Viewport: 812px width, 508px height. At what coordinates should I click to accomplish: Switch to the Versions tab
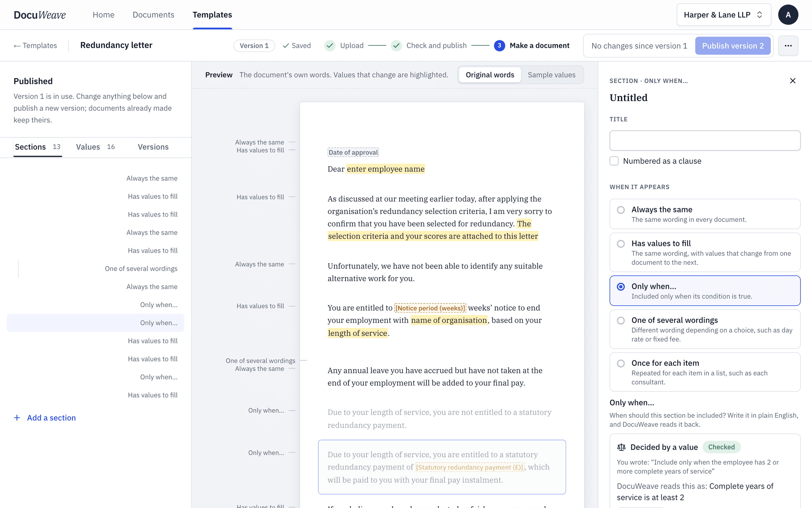[153, 147]
